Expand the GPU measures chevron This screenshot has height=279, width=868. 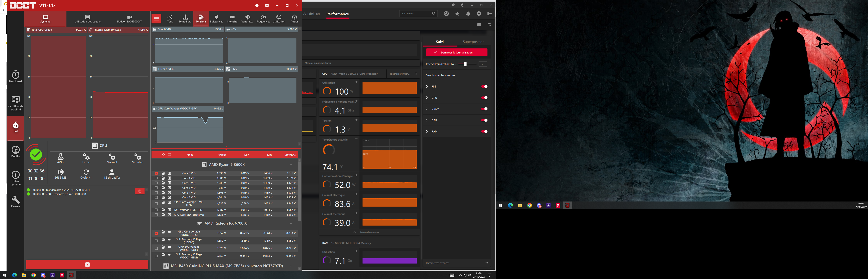pos(427,98)
